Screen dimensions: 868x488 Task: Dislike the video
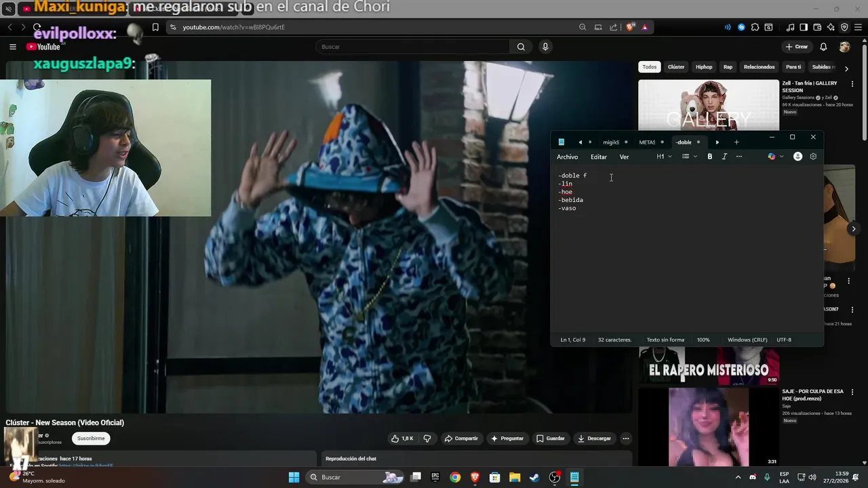click(x=427, y=439)
